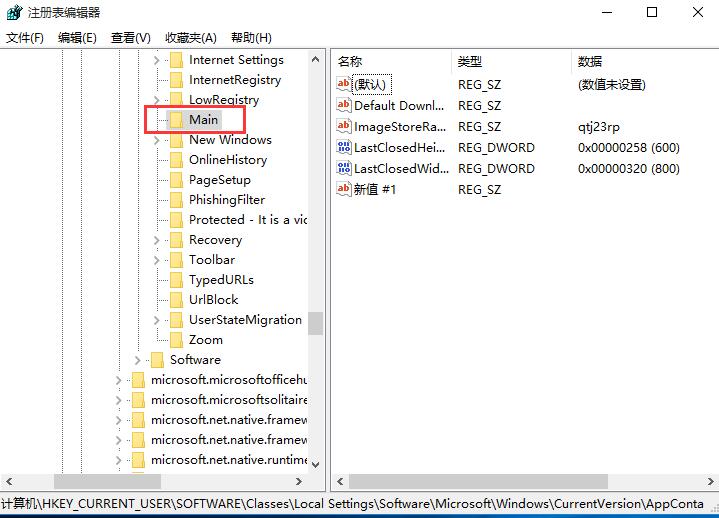Expand the microsoft.net.native.runtime key
This screenshot has height=518, width=719.
[x=118, y=460]
